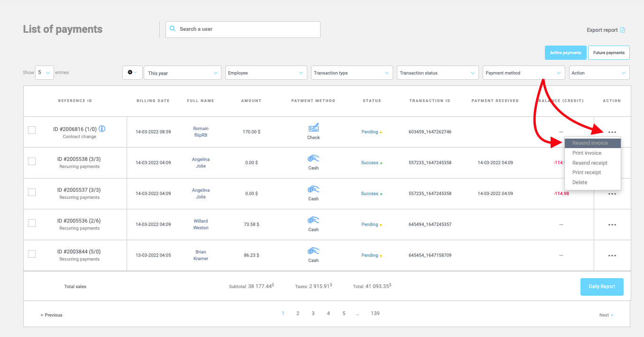Expand the Employee filter dropdown
Screen dimensions: 644x337
[266, 73]
